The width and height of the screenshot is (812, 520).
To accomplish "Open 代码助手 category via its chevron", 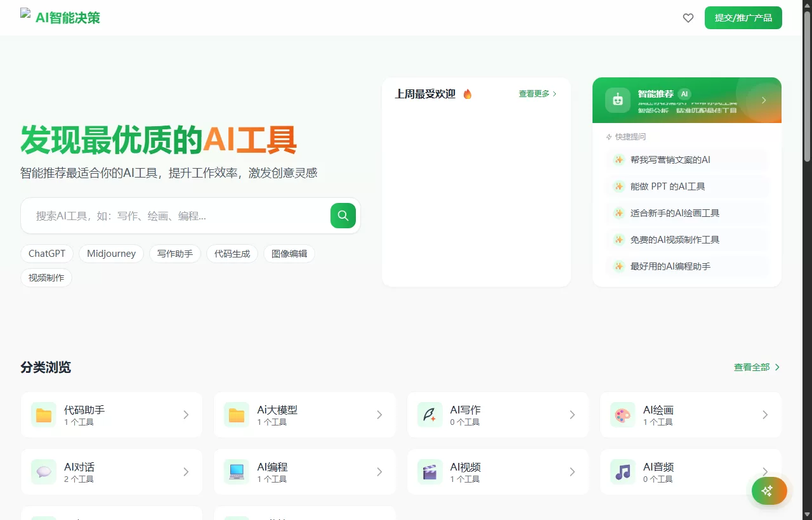I will pos(186,415).
